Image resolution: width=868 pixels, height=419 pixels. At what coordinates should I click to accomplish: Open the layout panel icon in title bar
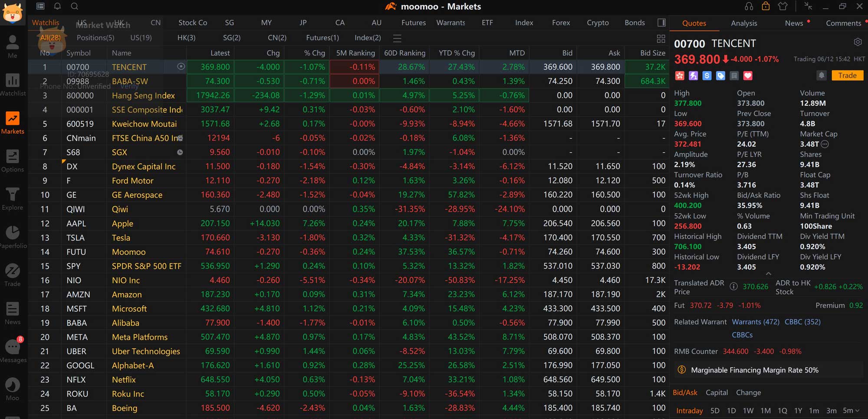pyautogui.click(x=40, y=6)
